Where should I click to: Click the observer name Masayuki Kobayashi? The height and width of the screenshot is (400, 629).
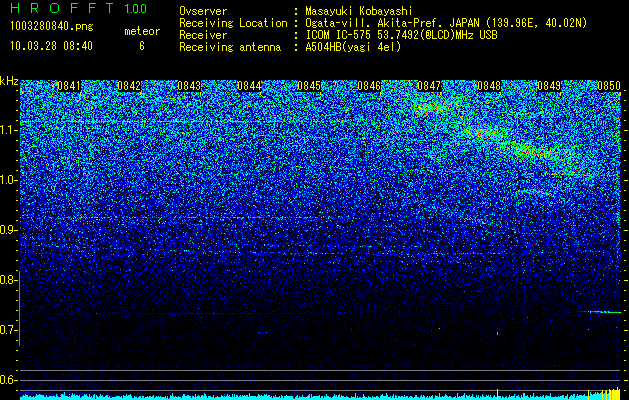tap(359, 11)
